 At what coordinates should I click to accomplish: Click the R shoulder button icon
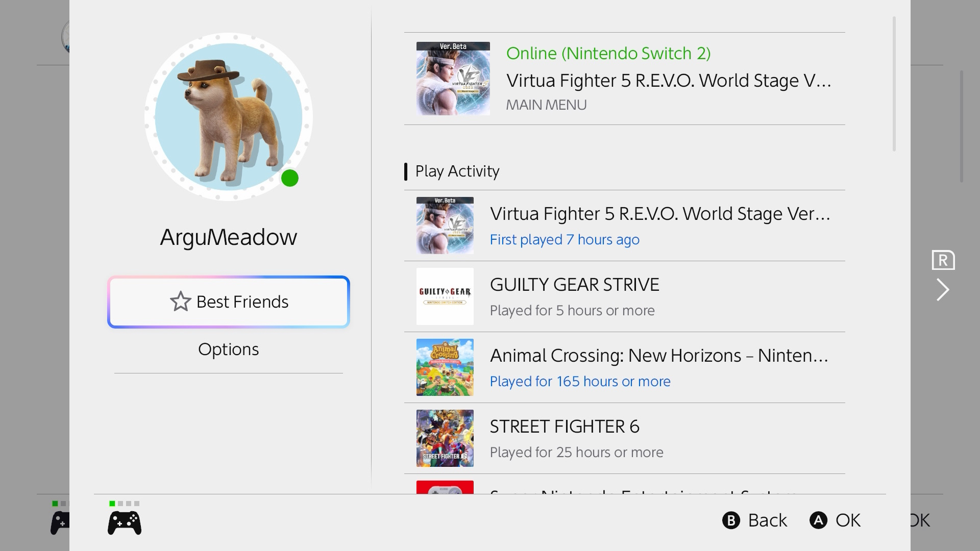pos(943,260)
